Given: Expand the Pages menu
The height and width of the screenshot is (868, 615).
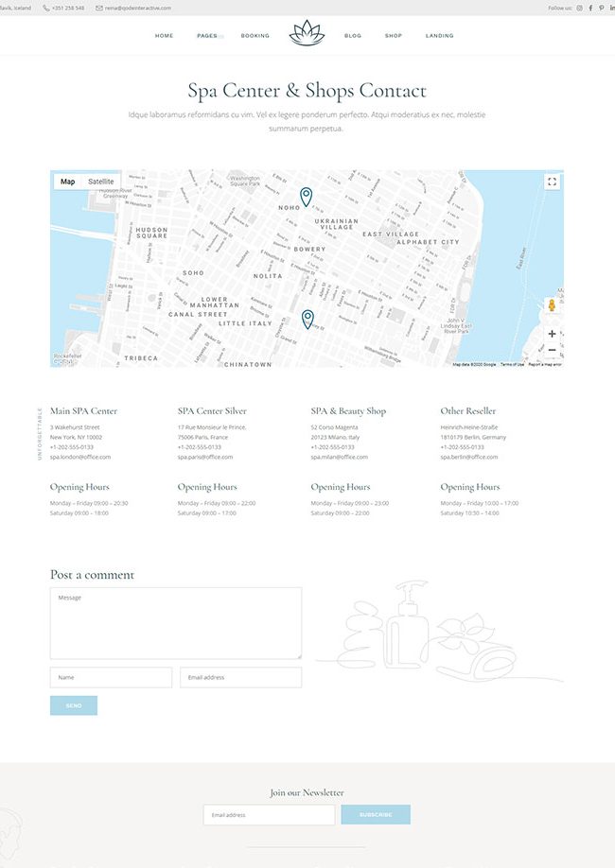Looking at the screenshot, I should tap(207, 36).
